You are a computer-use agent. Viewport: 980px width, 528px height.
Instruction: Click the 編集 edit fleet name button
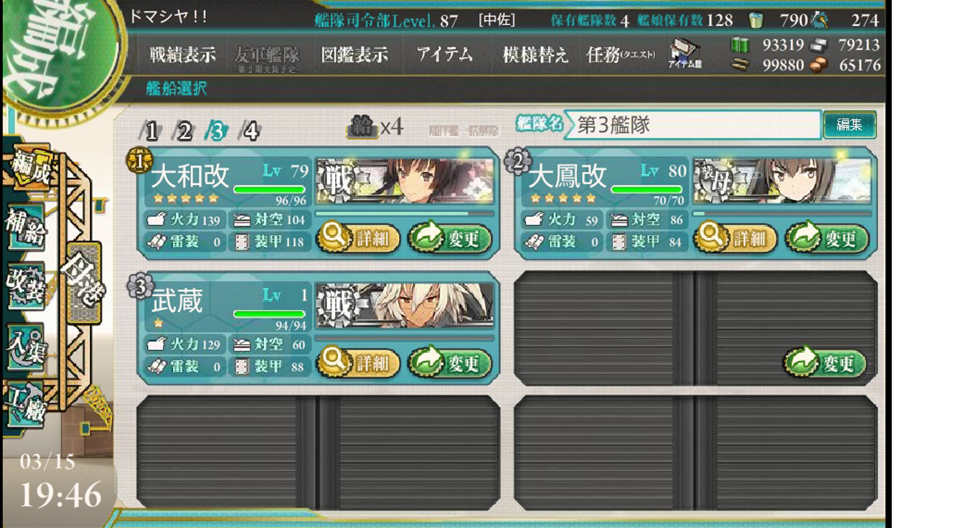click(x=849, y=125)
